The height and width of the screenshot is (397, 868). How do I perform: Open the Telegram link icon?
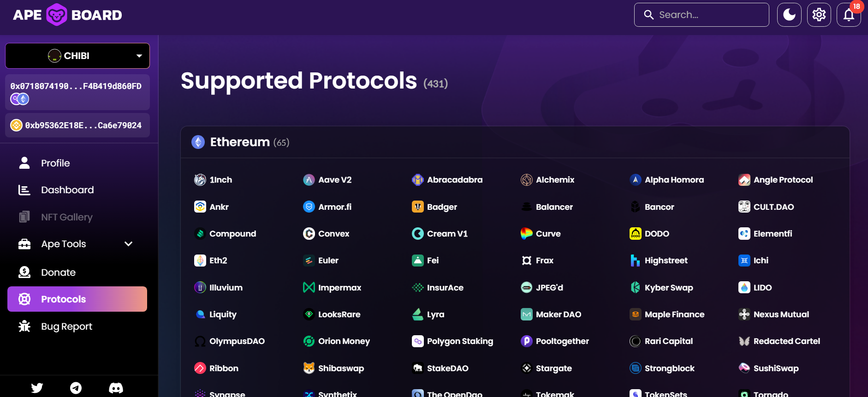[76, 388]
